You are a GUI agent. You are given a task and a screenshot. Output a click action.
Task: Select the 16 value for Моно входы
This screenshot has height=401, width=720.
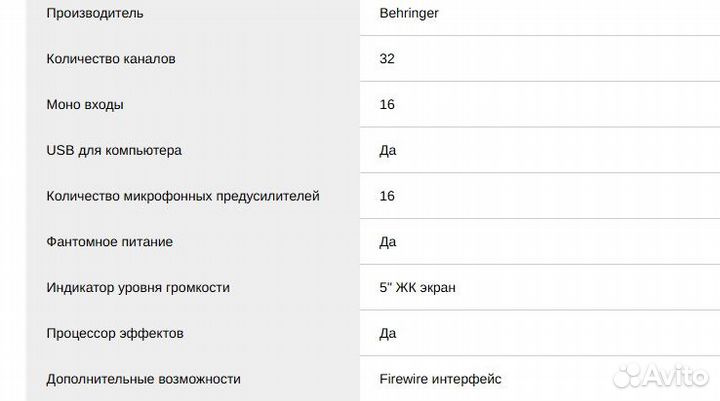pos(387,104)
